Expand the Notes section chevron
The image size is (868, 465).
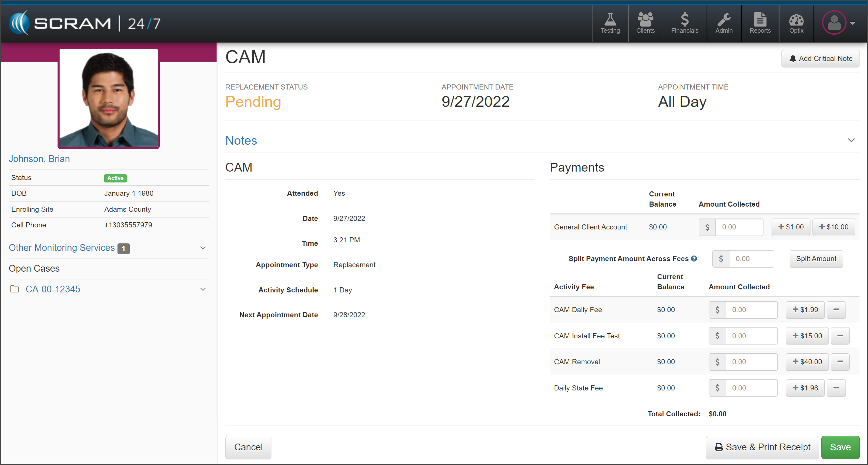851,140
